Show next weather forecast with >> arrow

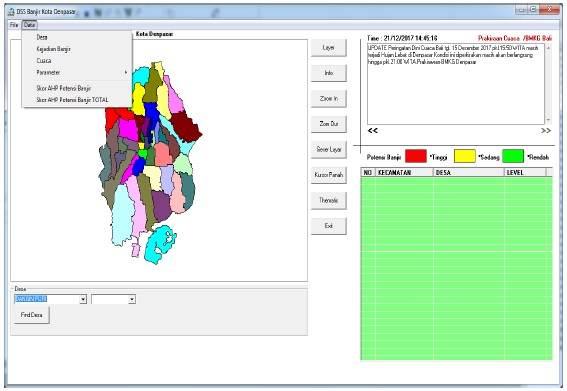pyautogui.click(x=546, y=131)
